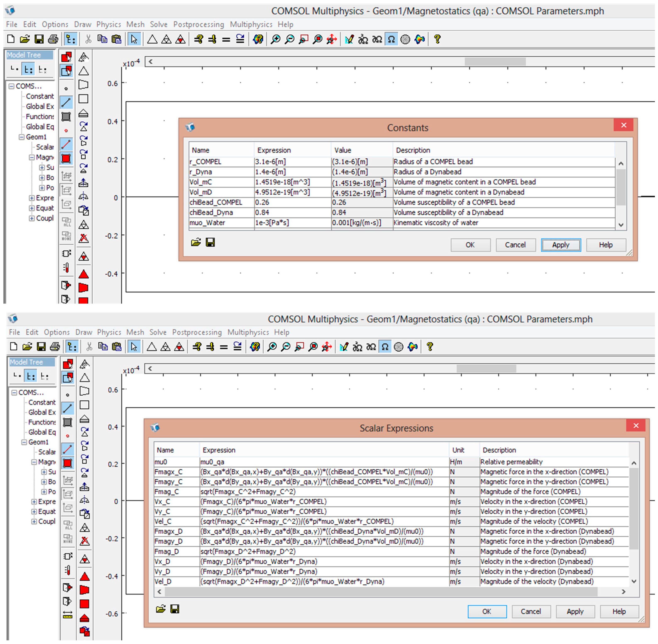Viewport: 658px width, 644px height.
Task: Click the horizontal scrollbar in the Scalar Expressions dialog
Action: point(381,592)
